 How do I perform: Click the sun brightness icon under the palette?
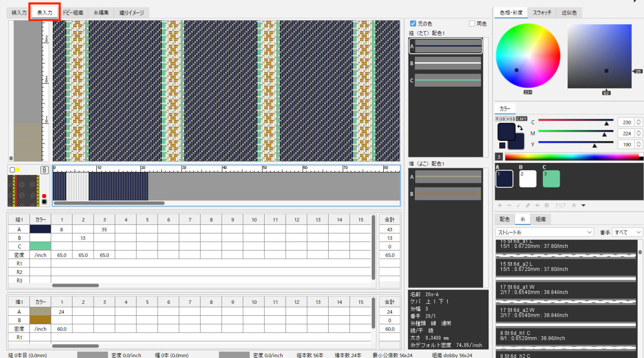(574, 206)
